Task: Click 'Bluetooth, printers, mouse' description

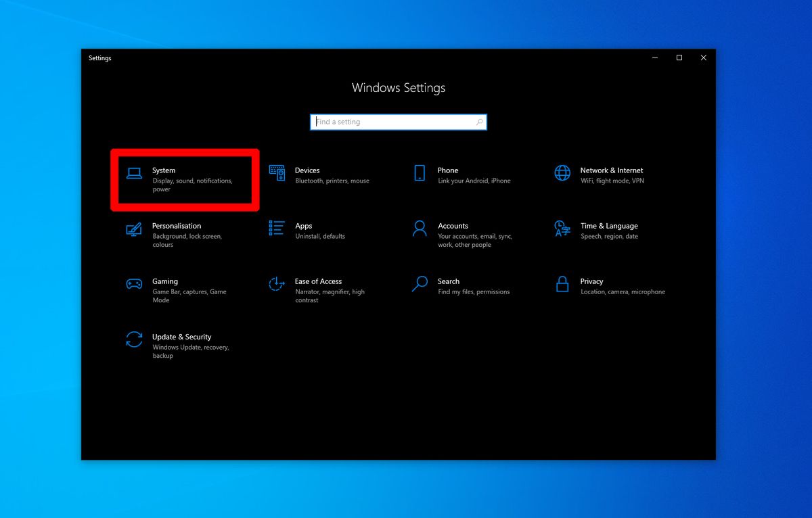Action: (332, 181)
